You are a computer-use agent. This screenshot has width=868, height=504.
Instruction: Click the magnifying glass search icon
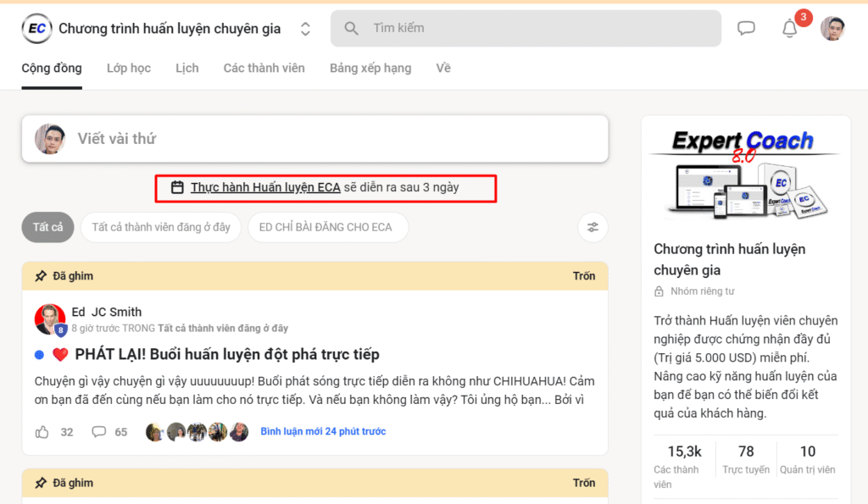(x=351, y=28)
